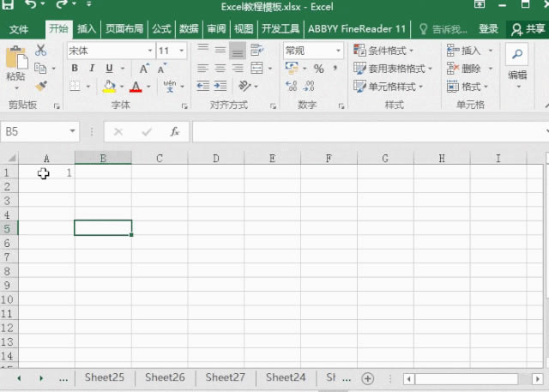
Task: Cut selection with scissors icon
Action: (40, 51)
